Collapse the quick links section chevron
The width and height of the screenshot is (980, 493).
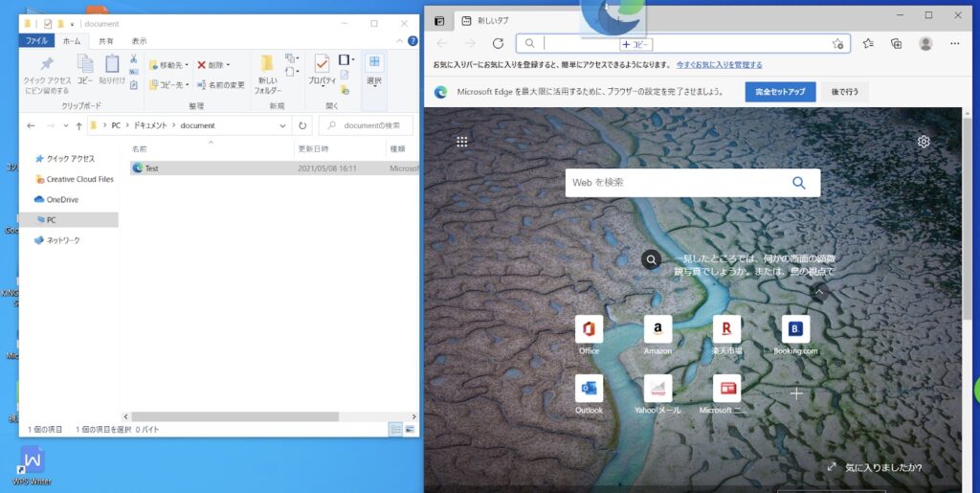coord(818,292)
